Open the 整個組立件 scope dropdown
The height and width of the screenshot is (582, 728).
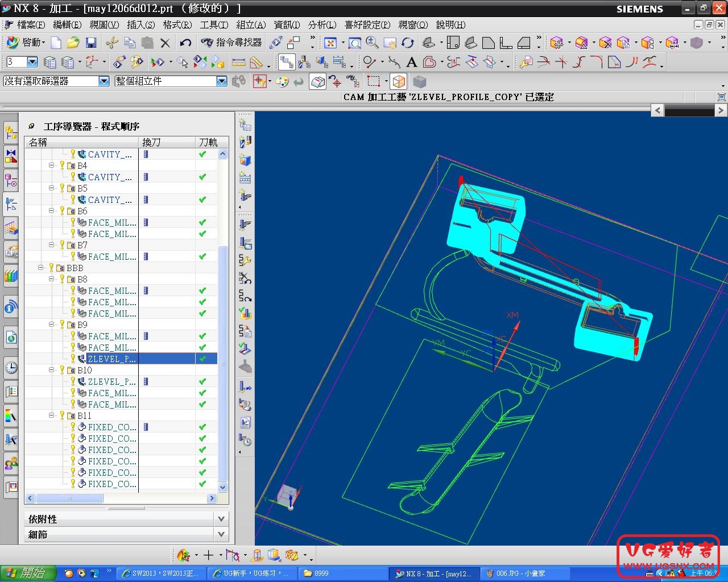[222, 81]
